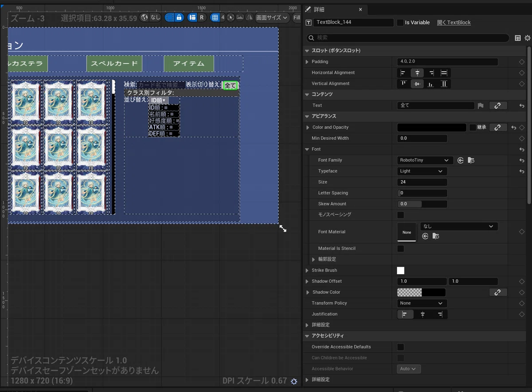Screen dimensions: 532x392
Task: Enable the Is Variable checkbox
Action: 400,22
